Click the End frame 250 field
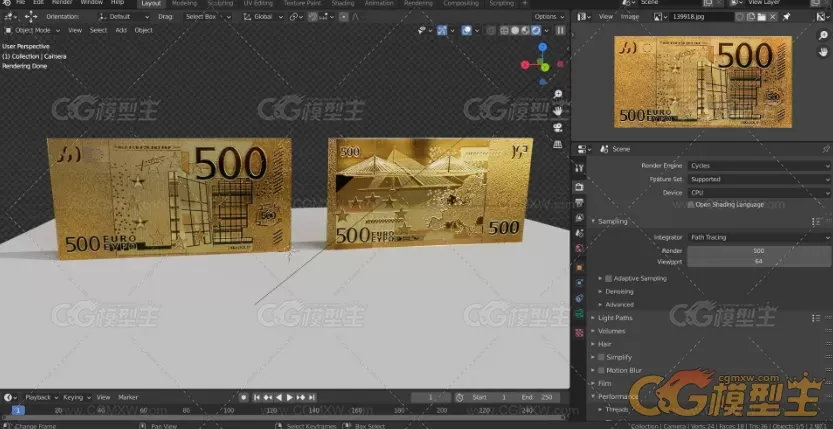833x429 pixels. pyautogui.click(x=537, y=397)
